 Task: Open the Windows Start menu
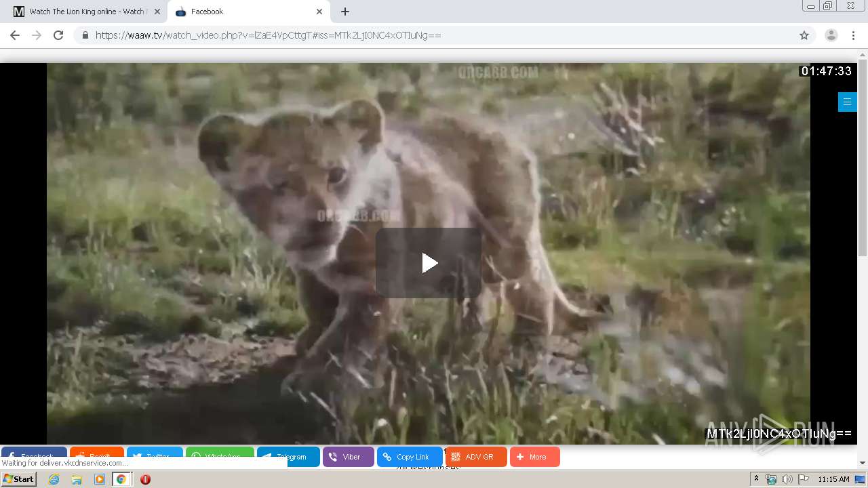point(18,479)
